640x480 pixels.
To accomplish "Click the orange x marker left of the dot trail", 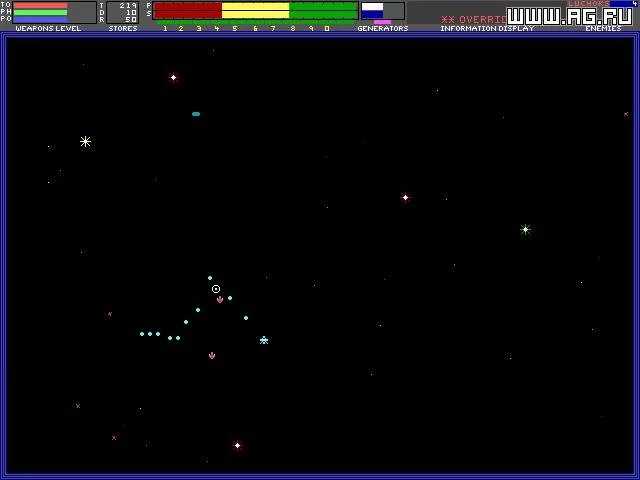I will coord(110,314).
